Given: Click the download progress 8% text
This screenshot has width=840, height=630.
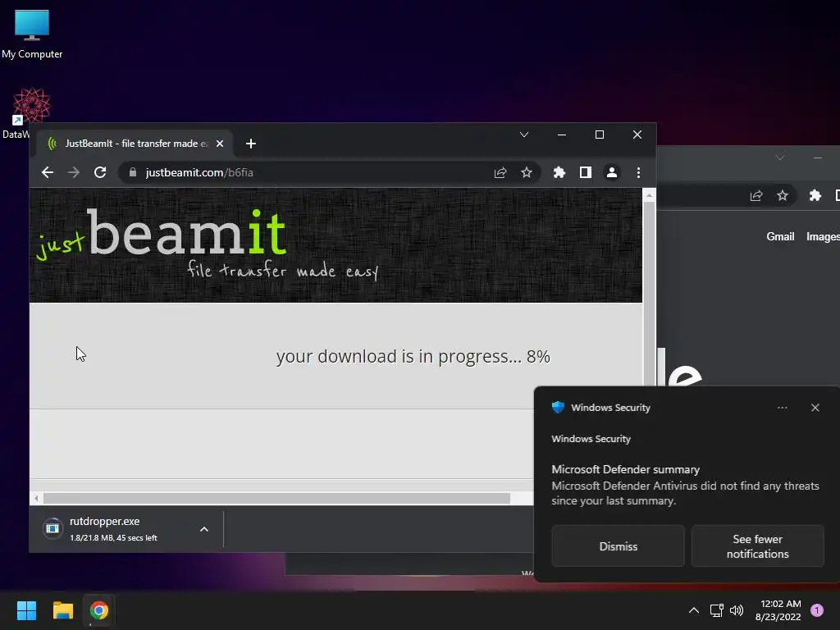Looking at the screenshot, I should [x=413, y=357].
